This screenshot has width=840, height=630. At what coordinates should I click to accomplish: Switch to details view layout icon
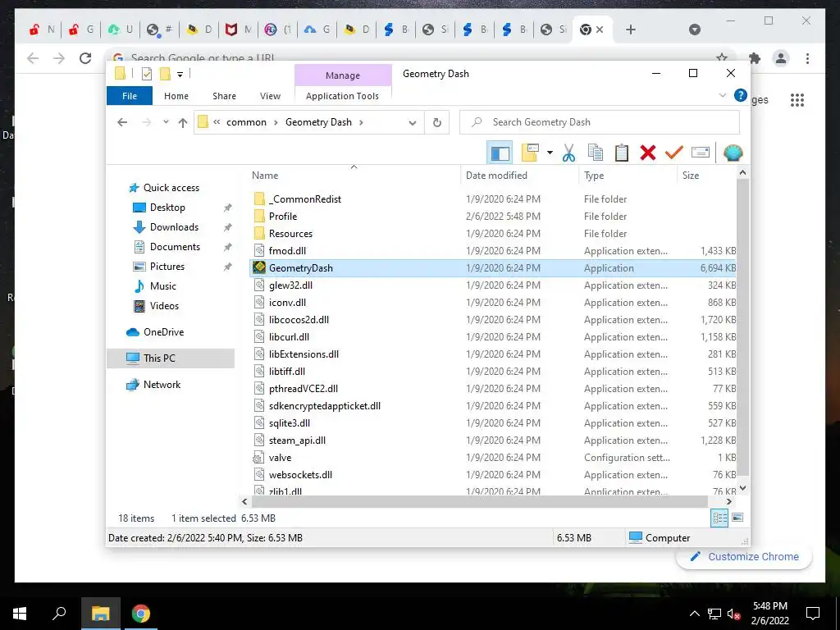point(720,518)
